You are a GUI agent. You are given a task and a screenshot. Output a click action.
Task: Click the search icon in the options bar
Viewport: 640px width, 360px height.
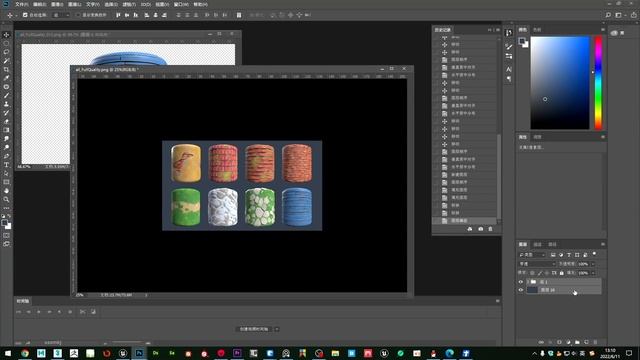(x=608, y=15)
